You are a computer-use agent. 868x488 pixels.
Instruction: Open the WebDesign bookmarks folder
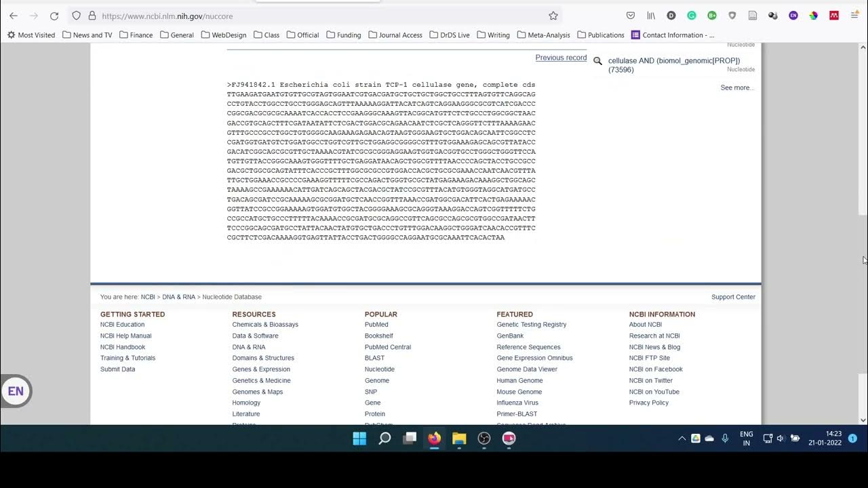(x=224, y=35)
